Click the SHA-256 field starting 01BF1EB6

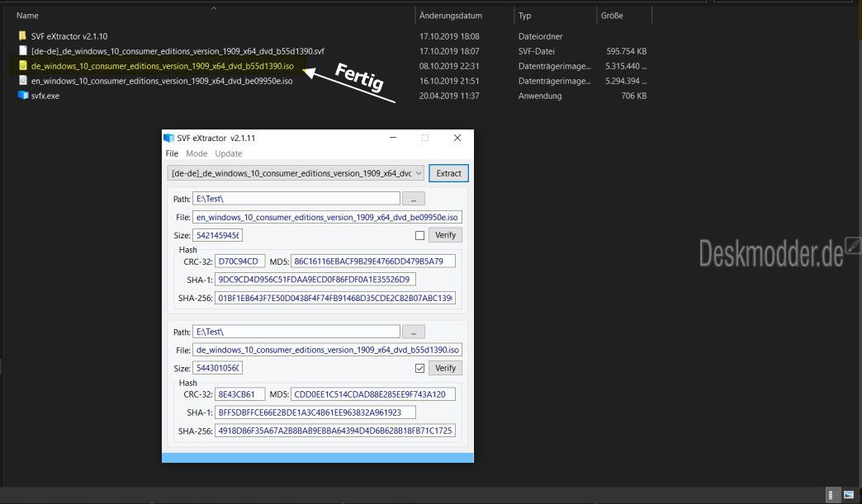click(335, 298)
